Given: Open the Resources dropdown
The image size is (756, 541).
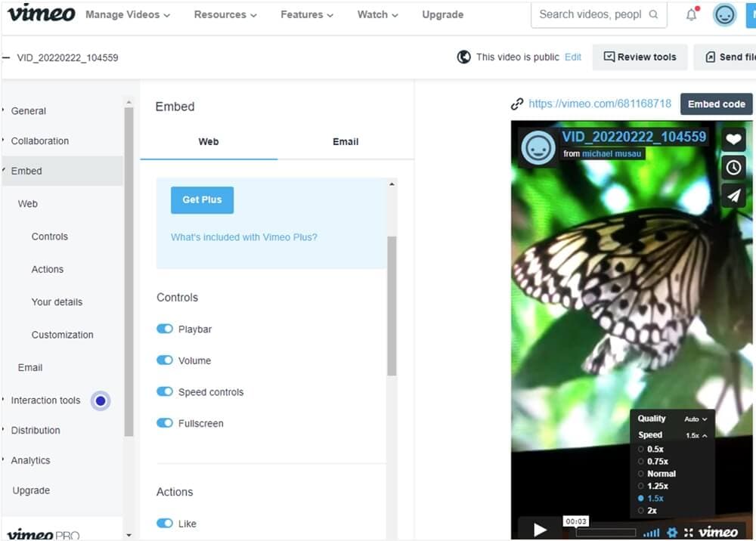Looking at the screenshot, I should point(225,15).
